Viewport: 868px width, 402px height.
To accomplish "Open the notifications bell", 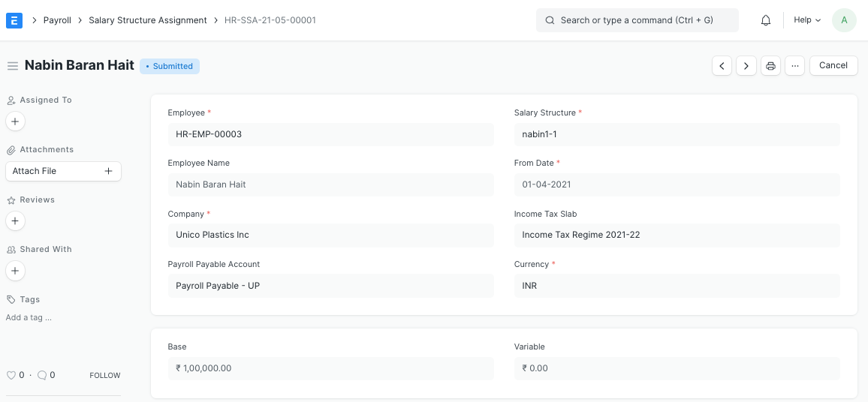I will [766, 20].
